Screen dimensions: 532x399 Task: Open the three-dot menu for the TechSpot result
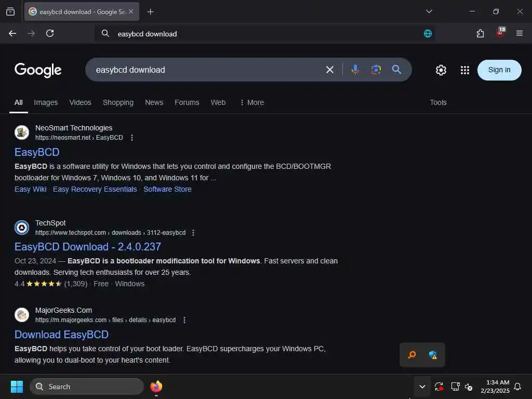point(193,233)
